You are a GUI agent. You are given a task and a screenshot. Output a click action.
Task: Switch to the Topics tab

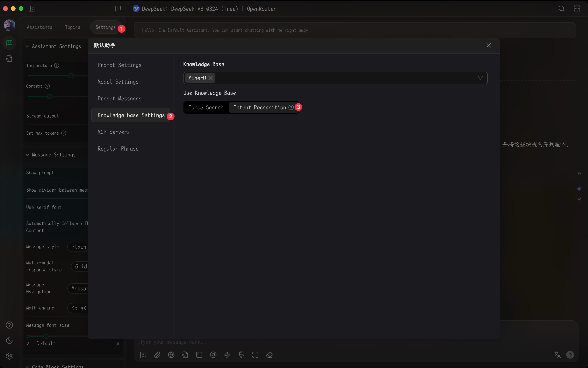coord(73,27)
